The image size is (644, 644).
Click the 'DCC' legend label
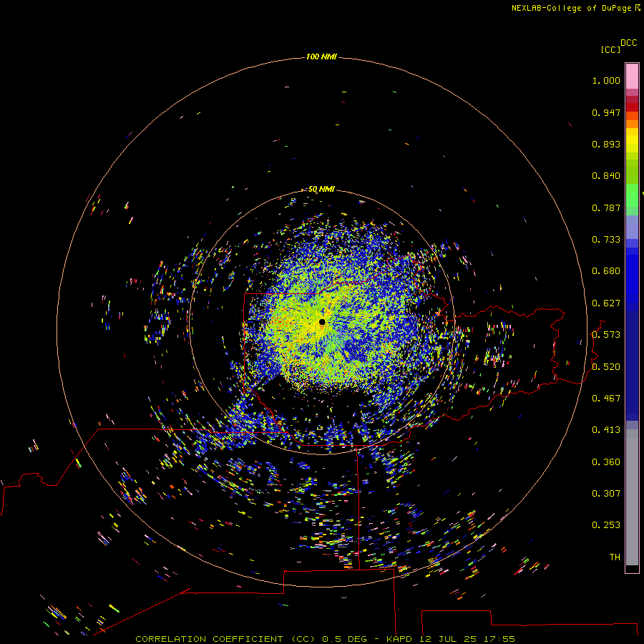629,43
